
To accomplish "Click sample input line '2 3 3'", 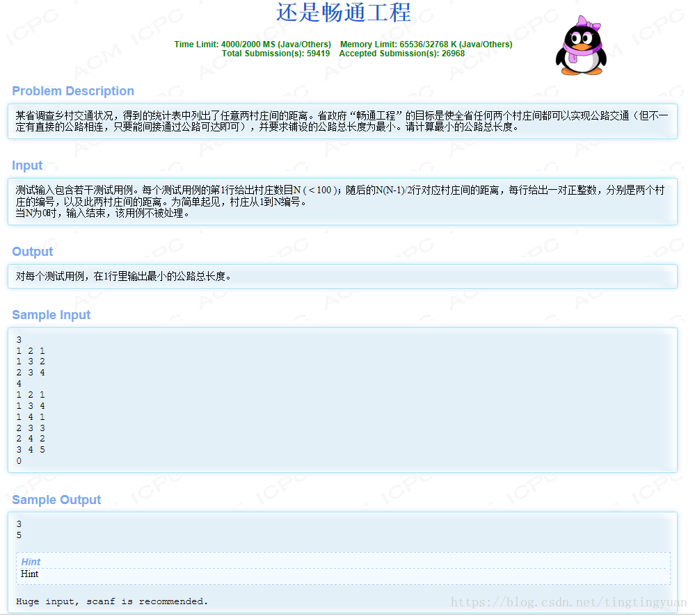I will (x=31, y=428).
